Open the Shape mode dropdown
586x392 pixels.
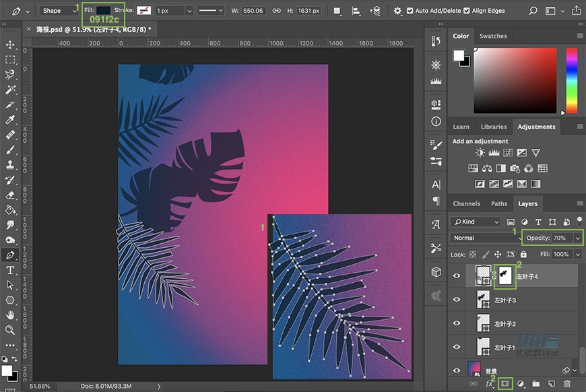point(59,11)
